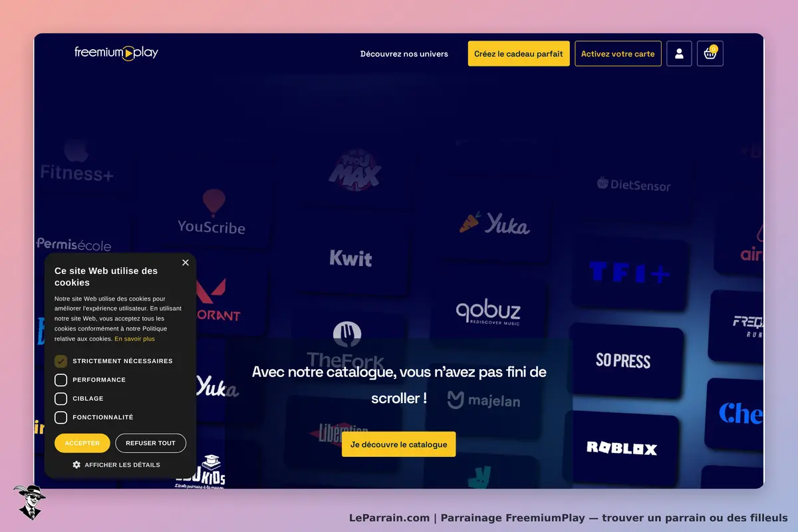Click the Refuser tout button
Screen dimensions: 798x532
(151, 443)
